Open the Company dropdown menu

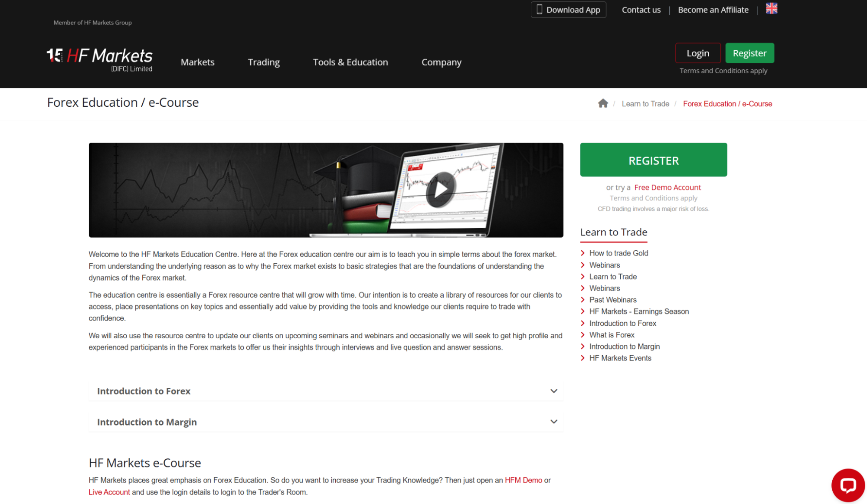pos(441,62)
